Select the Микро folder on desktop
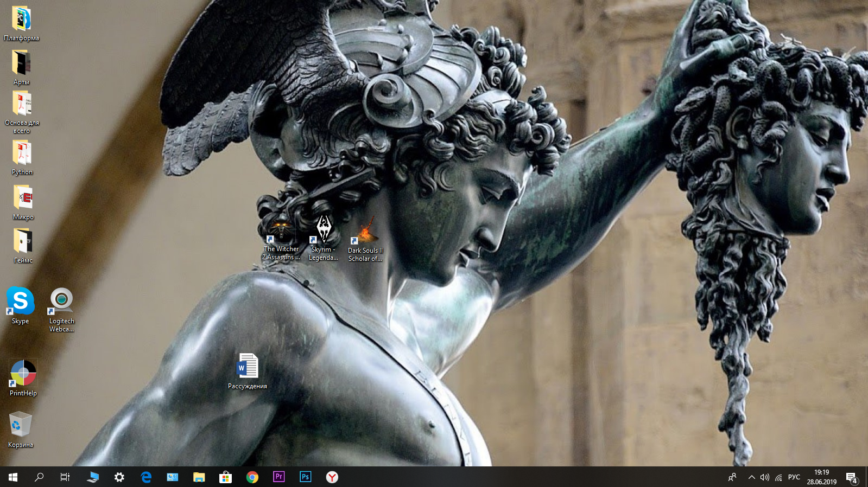Image resolution: width=868 pixels, height=487 pixels. pyautogui.click(x=23, y=202)
